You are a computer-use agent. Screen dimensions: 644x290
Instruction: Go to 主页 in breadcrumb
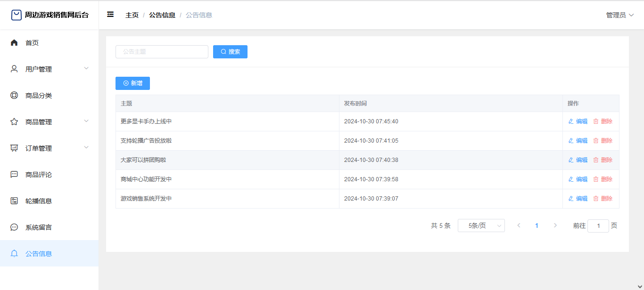click(x=132, y=15)
